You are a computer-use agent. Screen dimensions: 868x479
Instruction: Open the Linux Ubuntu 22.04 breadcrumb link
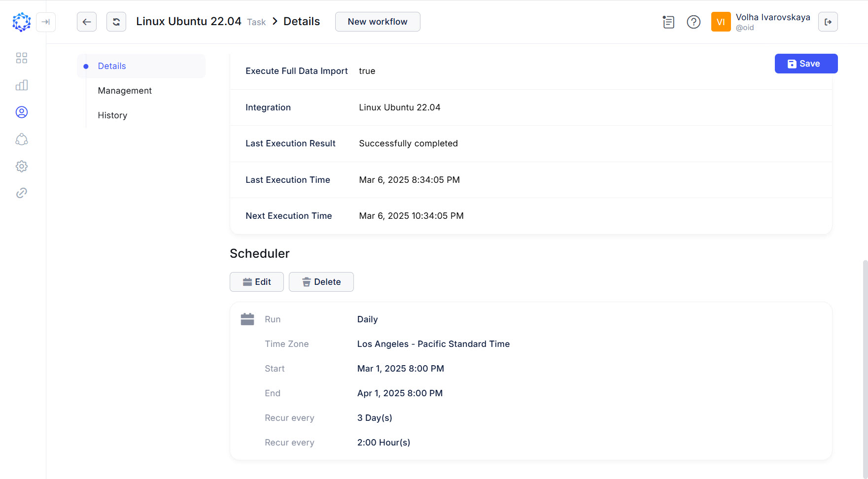pyautogui.click(x=189, y=21)
